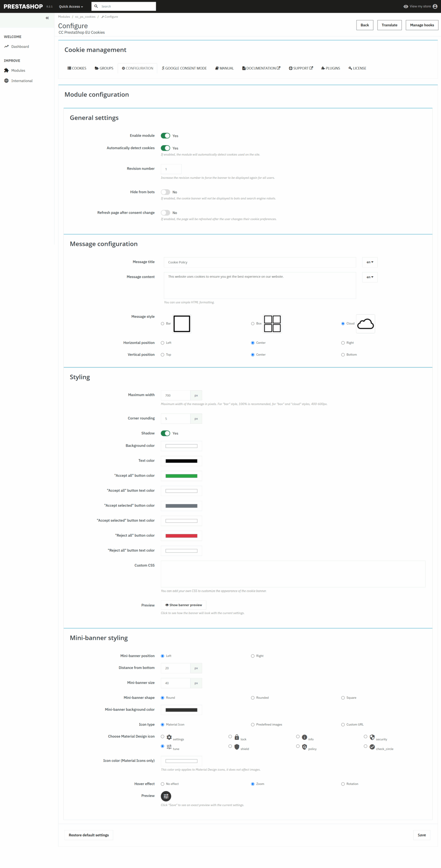Open the Message title language dropdown
This screenshot has height=868, width=441.
(369, 262)
